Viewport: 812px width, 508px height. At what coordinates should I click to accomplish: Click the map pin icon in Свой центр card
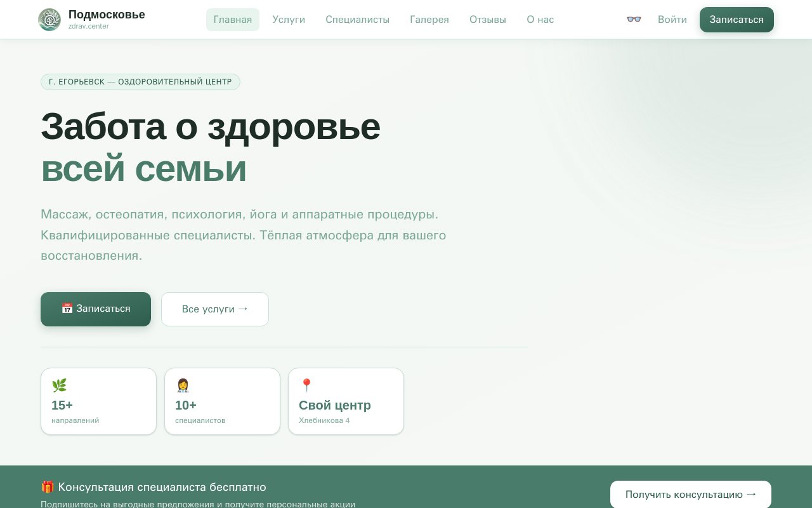[306, 385]
